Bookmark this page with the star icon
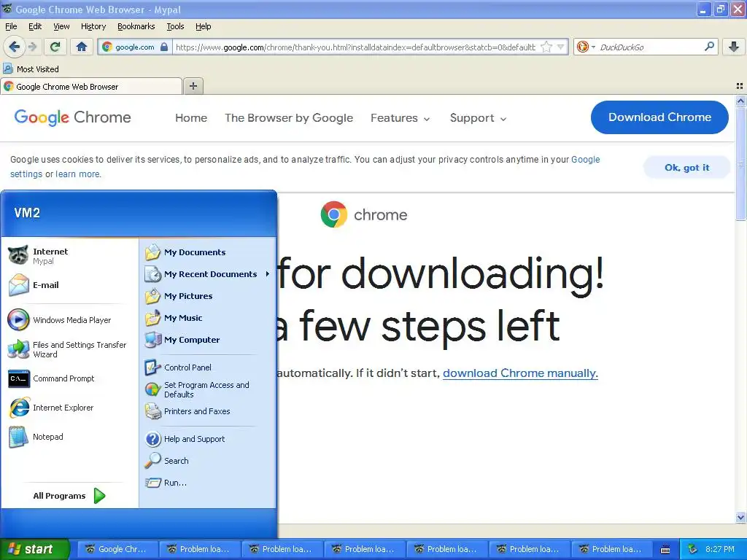The height and width of the screenshot is (560, 747). pyautogui.click(x=546, y=47)
